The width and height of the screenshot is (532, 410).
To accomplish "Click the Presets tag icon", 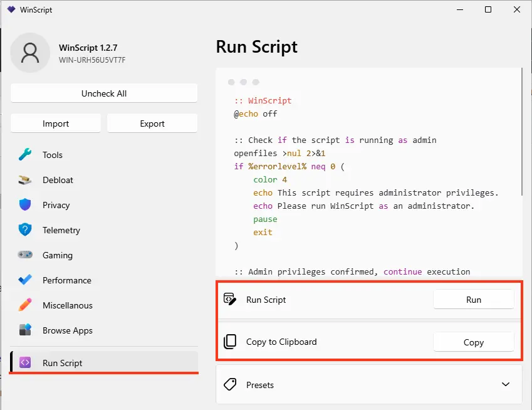I will (230, 384).
